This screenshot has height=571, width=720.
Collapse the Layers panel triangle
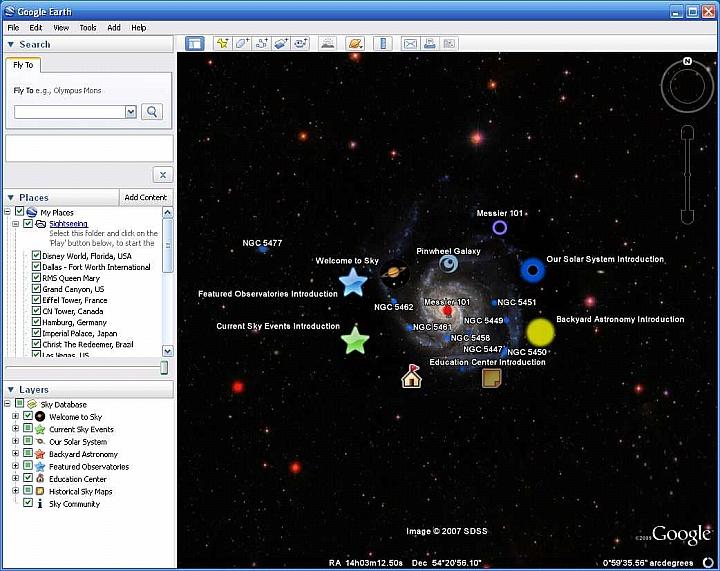11,389
